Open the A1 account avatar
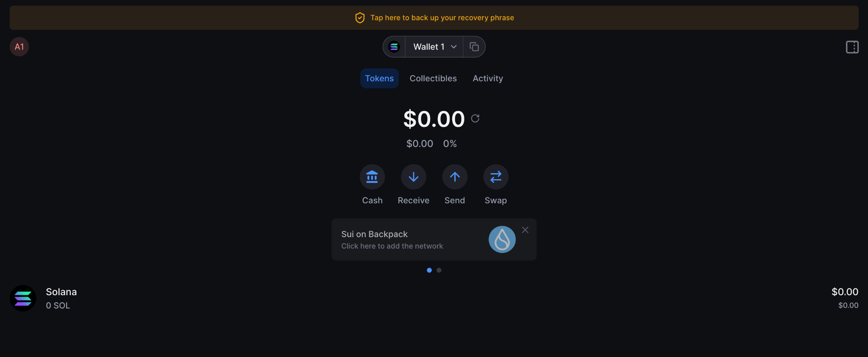The width and height of the screenshot is (868, 357). [x=19, y=47]
